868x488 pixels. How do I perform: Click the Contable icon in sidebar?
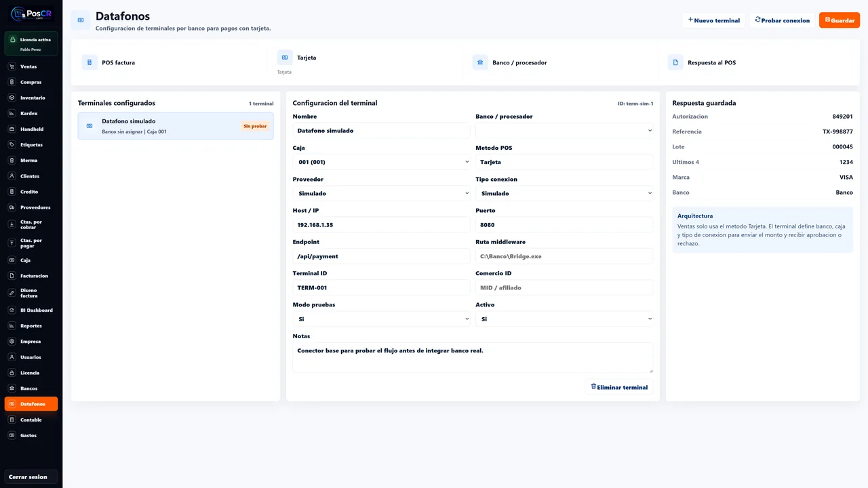[x=12, y=420]
